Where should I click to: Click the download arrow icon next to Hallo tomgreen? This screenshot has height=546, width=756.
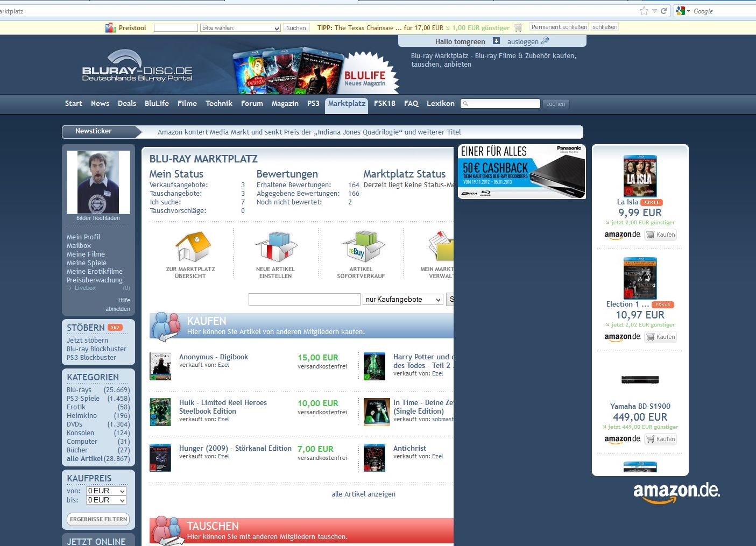coord(496,41)
